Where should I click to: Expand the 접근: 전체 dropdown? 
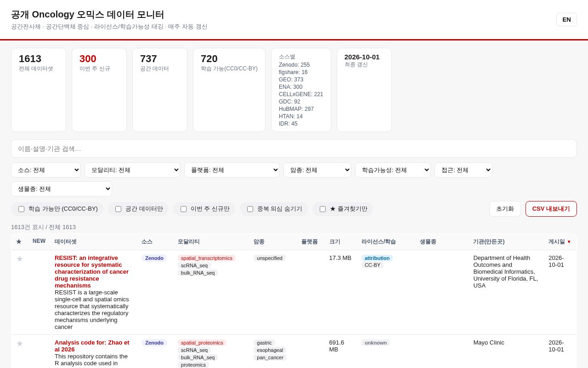pyautogui.click(x=464, y=170)
